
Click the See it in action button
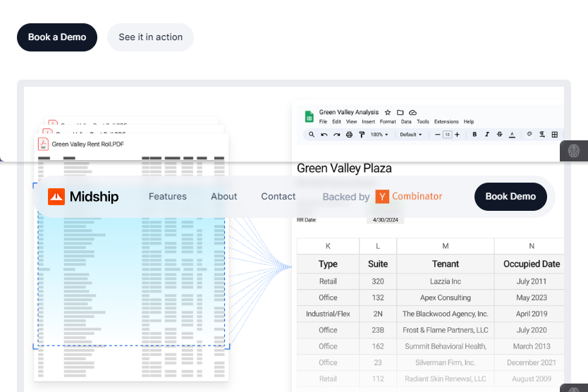tap(150, 37)
